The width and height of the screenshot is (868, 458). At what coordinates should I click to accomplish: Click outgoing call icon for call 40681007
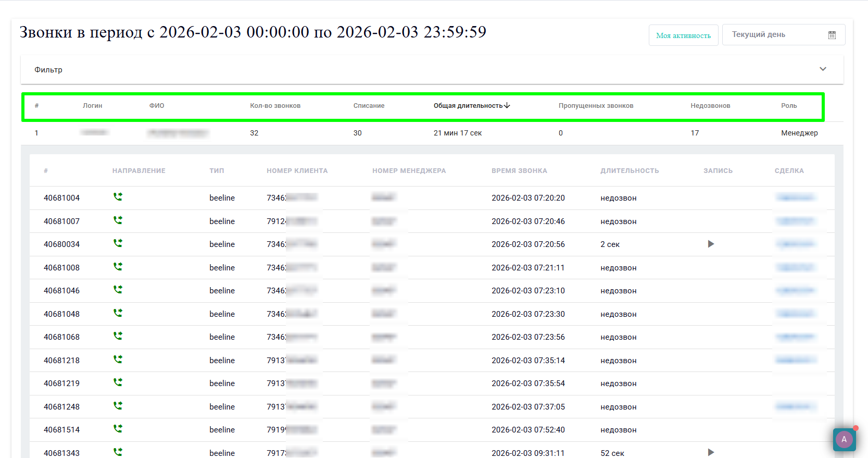(118, 220)
